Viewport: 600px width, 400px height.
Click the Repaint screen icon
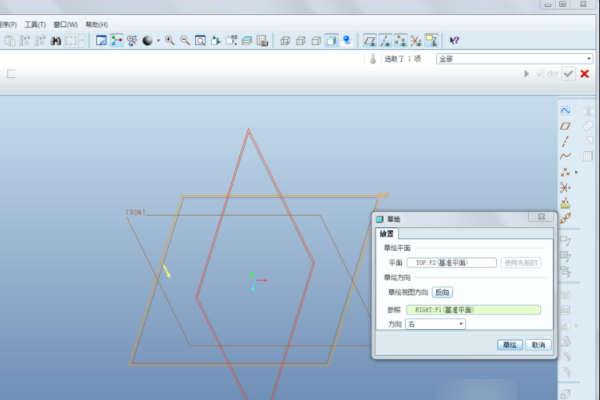pos(101,41)
